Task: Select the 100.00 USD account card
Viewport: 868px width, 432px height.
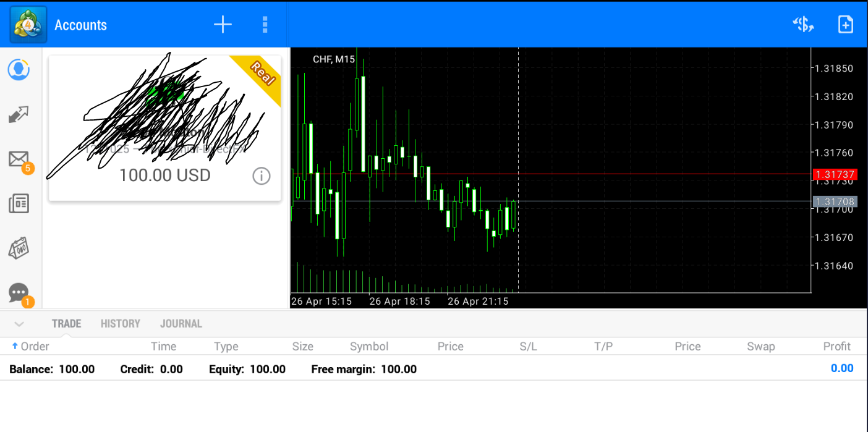Action: [165, 128]
